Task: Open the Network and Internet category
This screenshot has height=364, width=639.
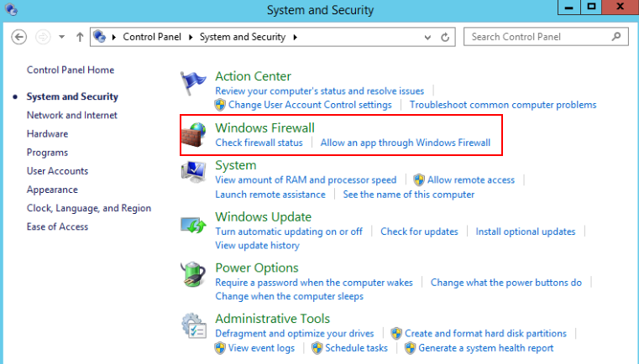Action: 72,115
